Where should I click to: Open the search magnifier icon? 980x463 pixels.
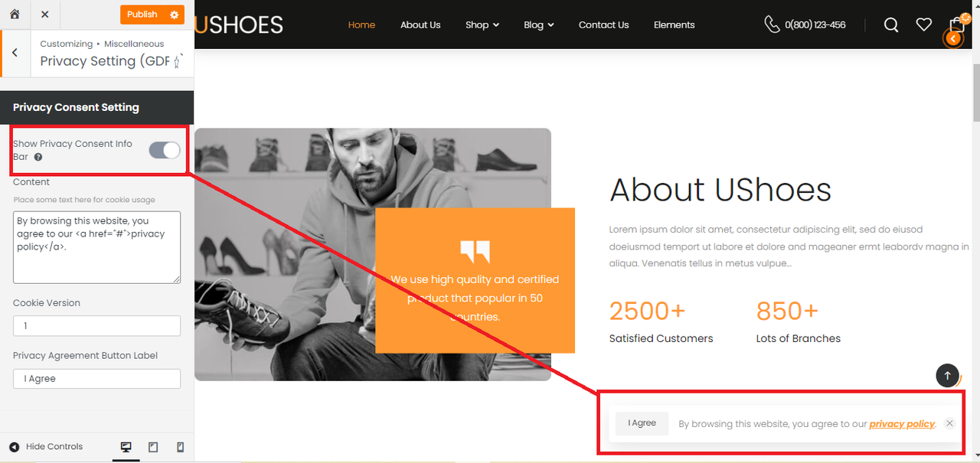coord(891,24)
